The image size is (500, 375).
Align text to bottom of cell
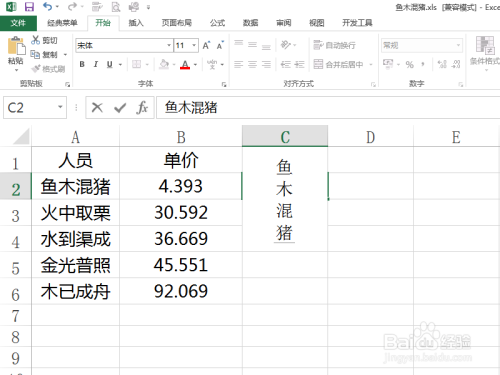click(266, 46)
